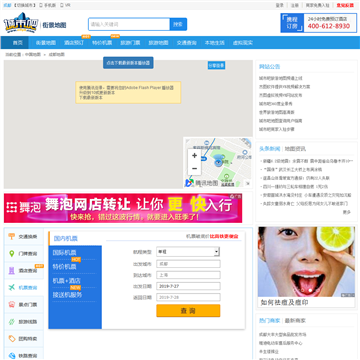Click the small blue button atop the map
Screen dimensions: 360x360
[216, 66]
